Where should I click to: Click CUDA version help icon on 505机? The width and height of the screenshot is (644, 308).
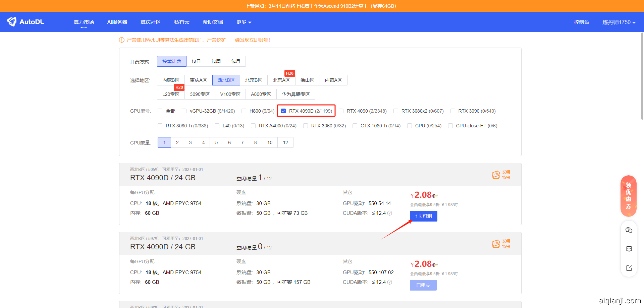tap(390, 213)
